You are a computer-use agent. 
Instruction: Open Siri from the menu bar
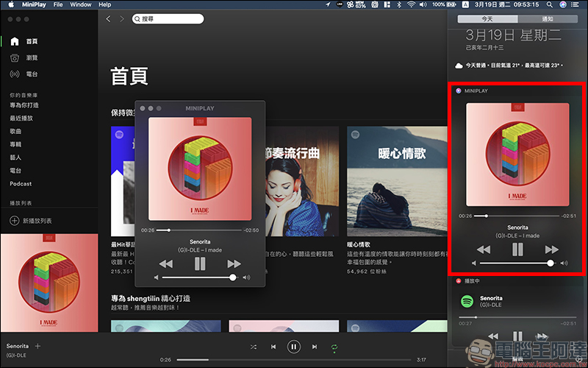click(x=562, y=4)
